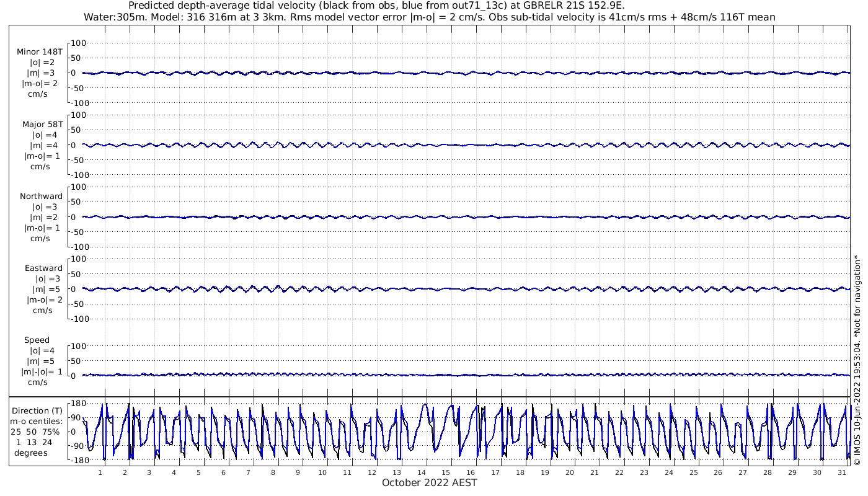Click the "100" tick of the Northward panel
The image size is (868, 496).
pos(77,187)
